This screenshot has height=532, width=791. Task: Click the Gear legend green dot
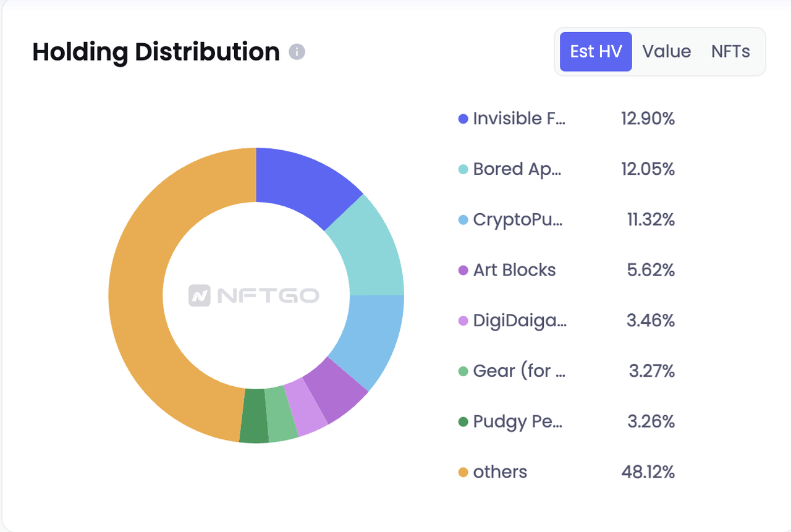click(x=463, y=371)
